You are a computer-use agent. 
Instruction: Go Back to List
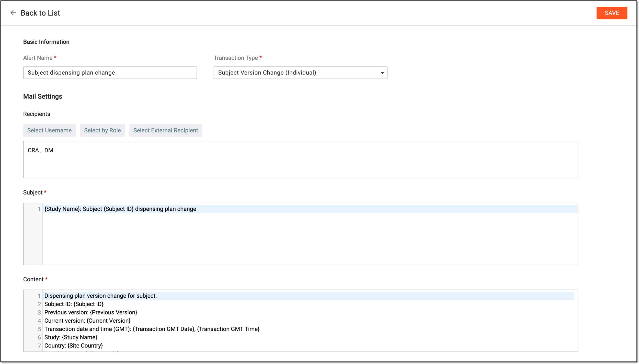click(40, 13)
